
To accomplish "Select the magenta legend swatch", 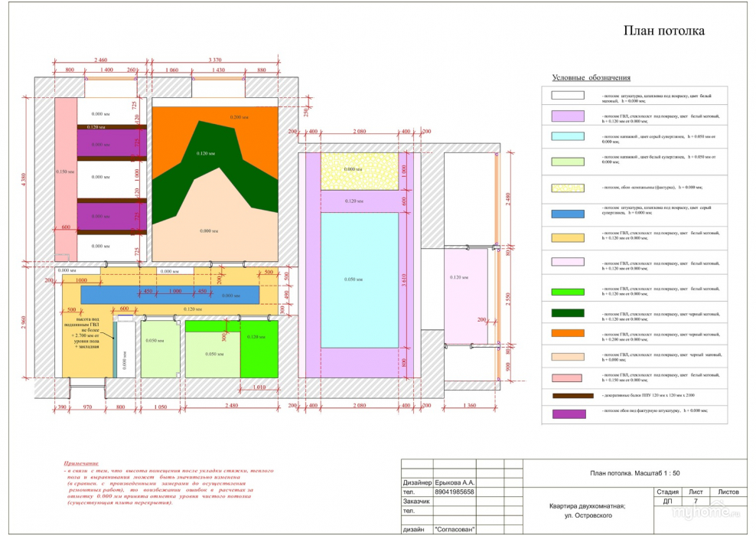I will pyautogui.click(x=567, y=414).
